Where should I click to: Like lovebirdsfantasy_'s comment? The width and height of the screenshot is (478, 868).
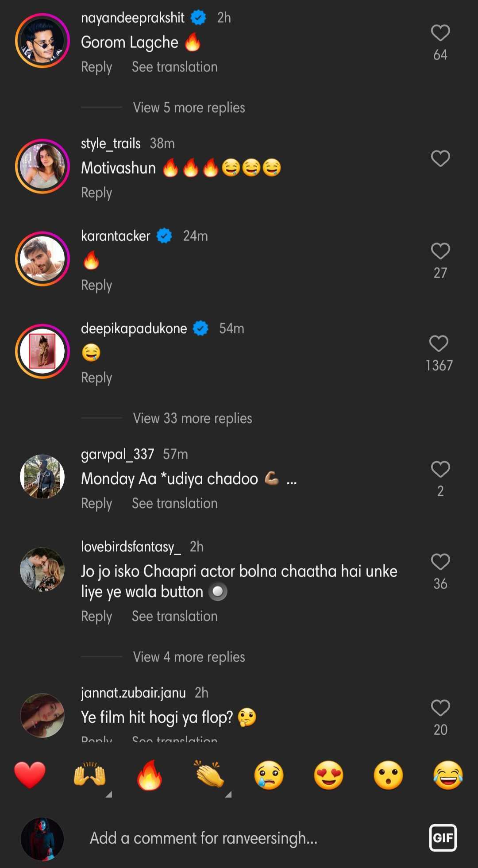tap(440, 562)
